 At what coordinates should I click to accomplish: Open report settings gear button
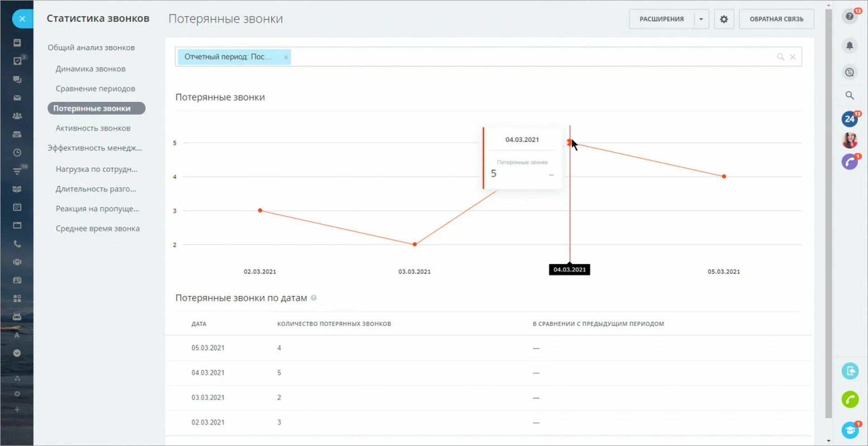click(x=724, y=19)
